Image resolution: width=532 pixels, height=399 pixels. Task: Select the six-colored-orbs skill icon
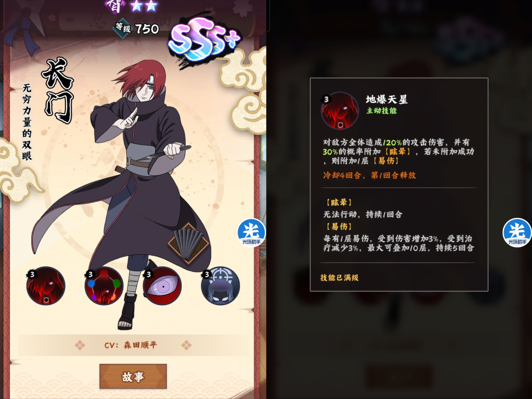tap(104, 286)
